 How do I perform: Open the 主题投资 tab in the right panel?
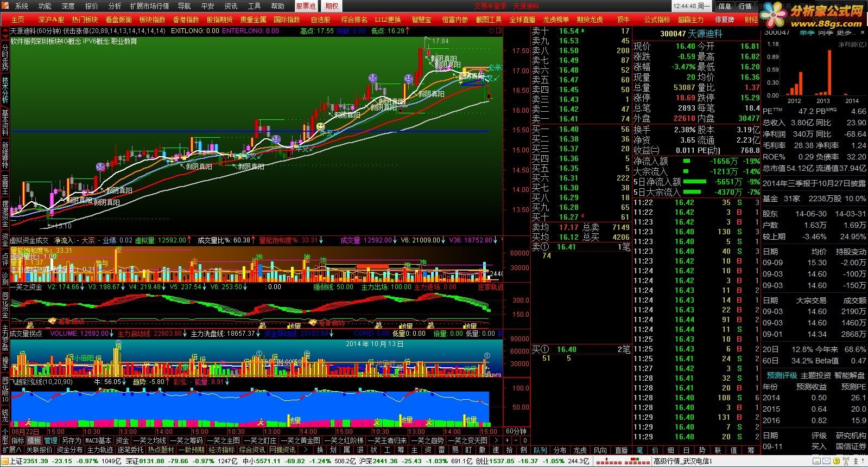[x=815, y=375]
